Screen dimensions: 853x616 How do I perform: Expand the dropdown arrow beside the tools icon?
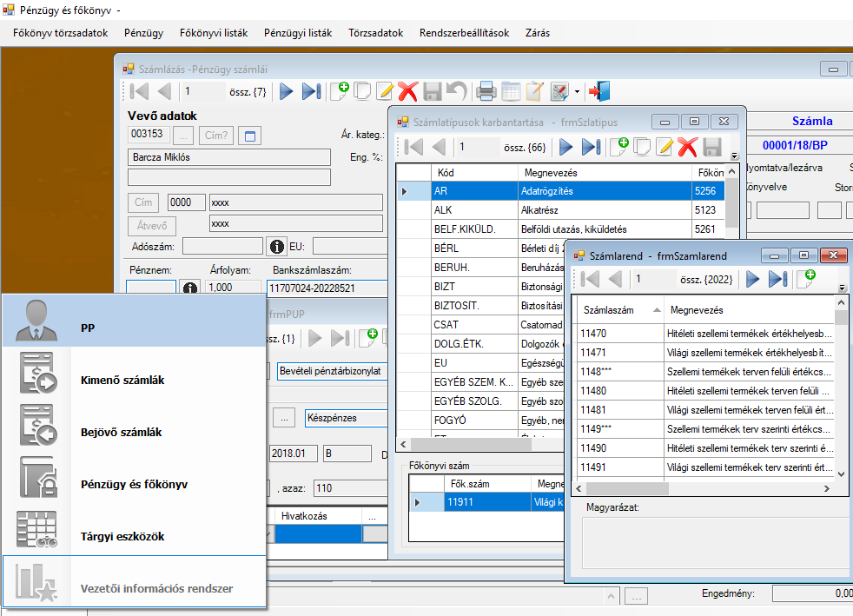point(576,92)
